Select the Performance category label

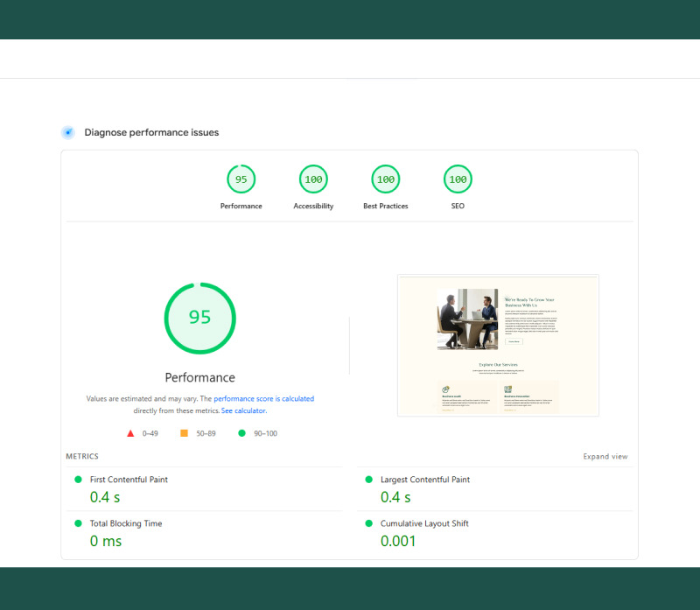tap(241, 206)
